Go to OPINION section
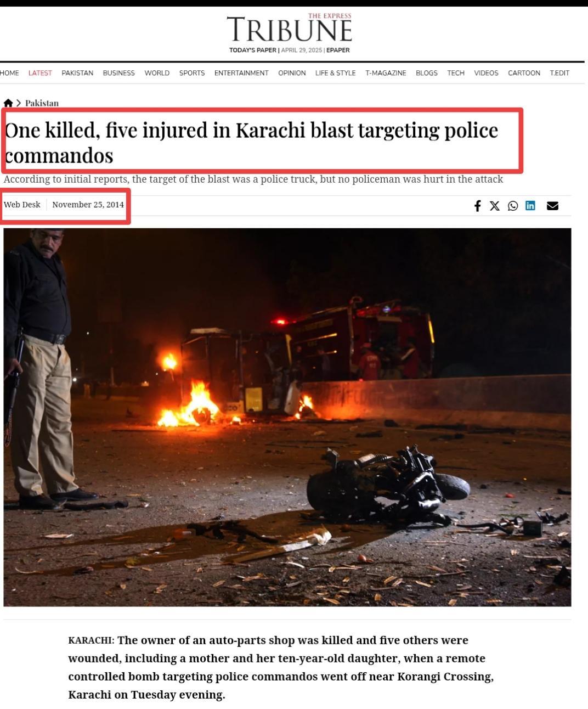 pos(292,73)
